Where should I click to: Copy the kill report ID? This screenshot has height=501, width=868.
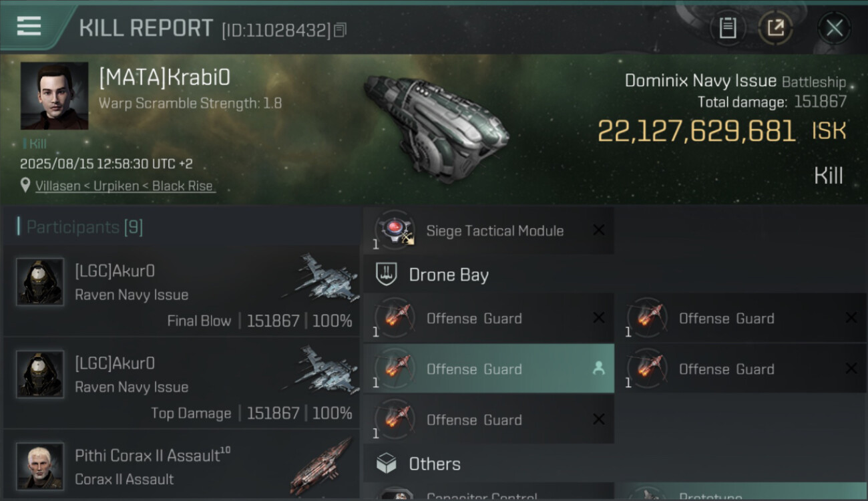(x=341, y=30)
